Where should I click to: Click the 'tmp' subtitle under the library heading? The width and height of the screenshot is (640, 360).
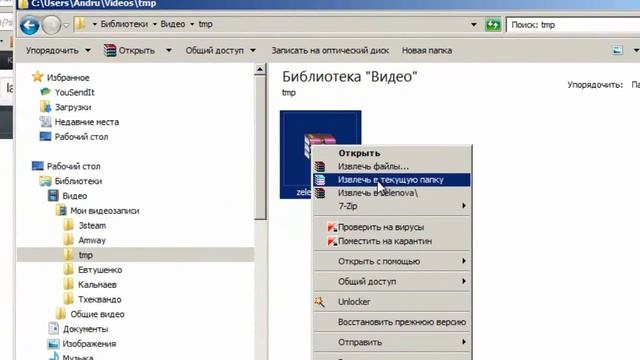point(289,93)
